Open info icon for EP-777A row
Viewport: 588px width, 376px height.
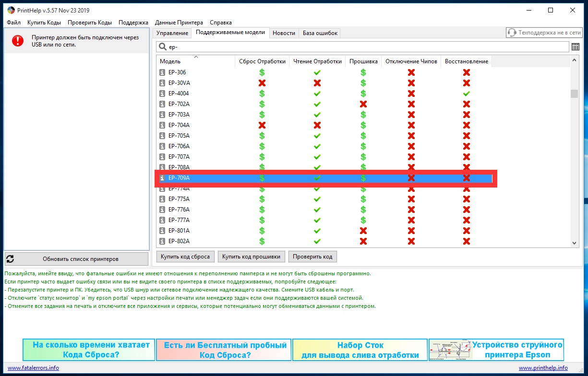[162, 220]
